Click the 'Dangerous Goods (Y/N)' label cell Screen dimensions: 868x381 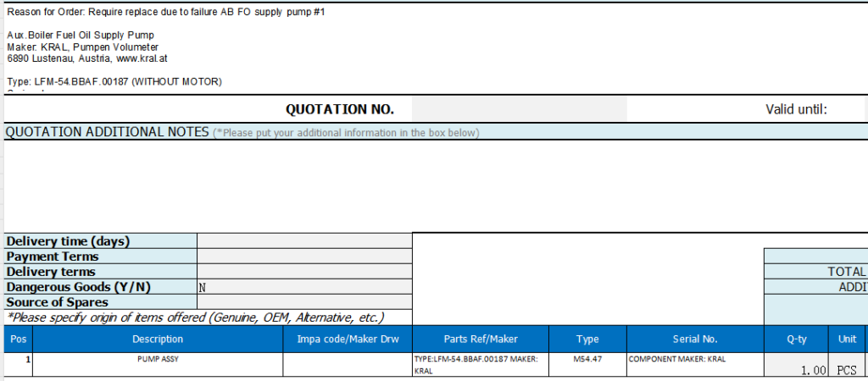pos(101,287)
